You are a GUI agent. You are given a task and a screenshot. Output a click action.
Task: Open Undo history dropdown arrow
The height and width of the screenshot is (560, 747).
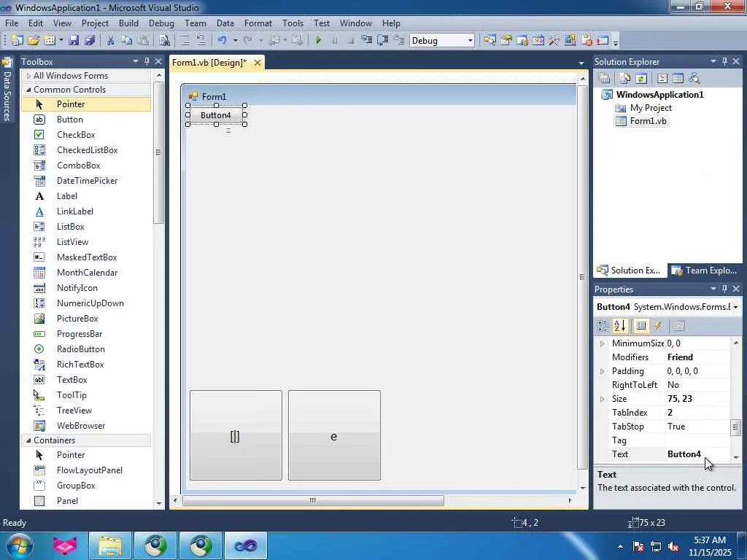235,41
